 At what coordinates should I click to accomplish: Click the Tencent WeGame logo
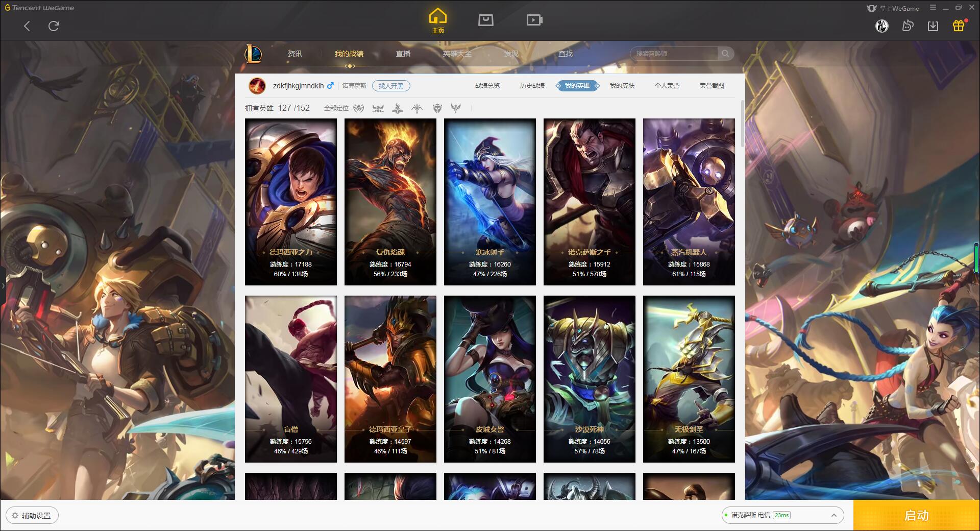40,8
